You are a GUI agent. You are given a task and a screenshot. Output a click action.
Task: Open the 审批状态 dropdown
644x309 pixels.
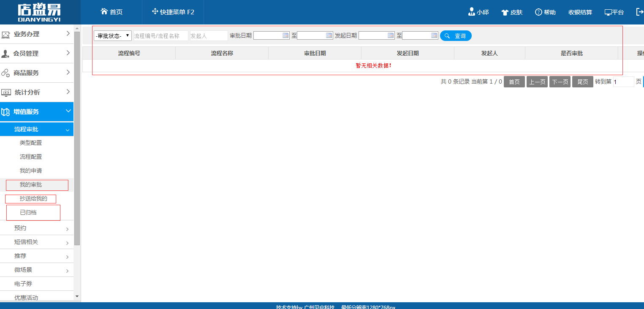pos(113,36)
